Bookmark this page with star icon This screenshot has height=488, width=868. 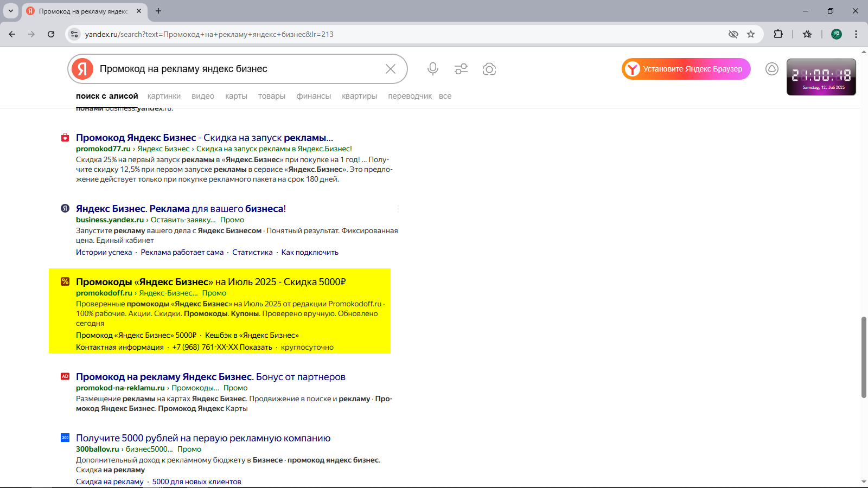pyautogui.click(x=751, y=34)
